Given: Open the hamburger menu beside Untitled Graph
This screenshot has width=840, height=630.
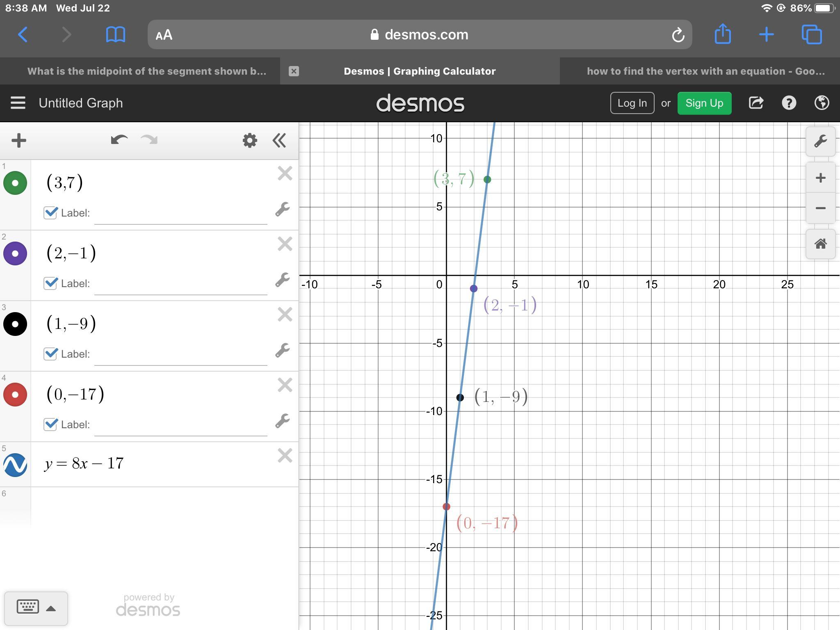Looking at the screenshot, I should (x=18, y=103).
